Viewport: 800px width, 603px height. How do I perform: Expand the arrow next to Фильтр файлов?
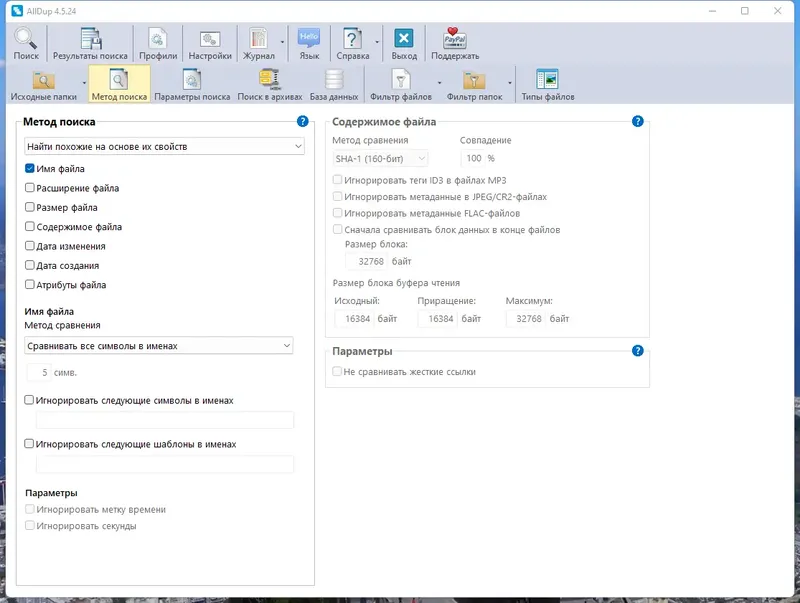click(439, 83)
